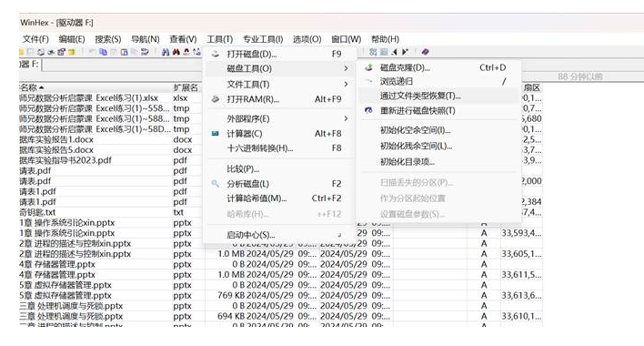Open the 窗口(W) menu

coord(347,39)
